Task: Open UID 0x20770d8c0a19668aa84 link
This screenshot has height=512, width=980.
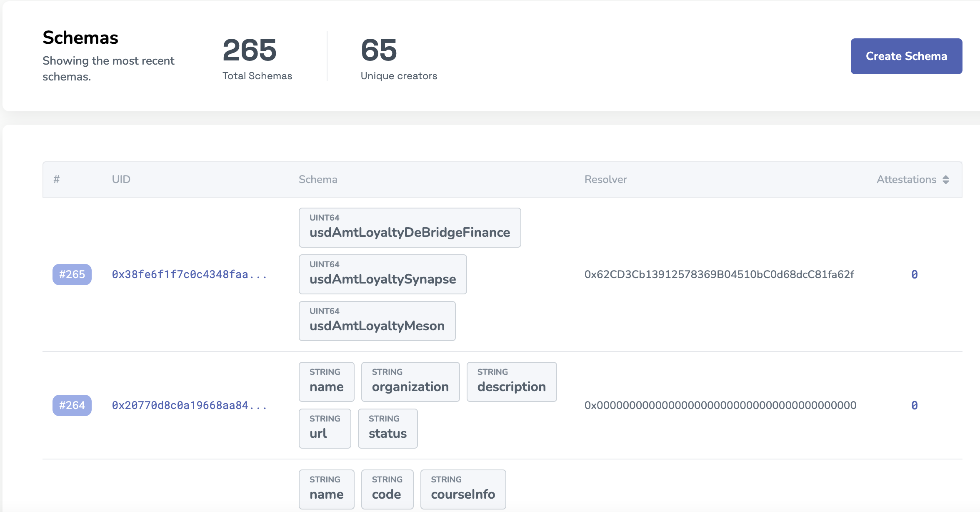Action: point(189,405)
